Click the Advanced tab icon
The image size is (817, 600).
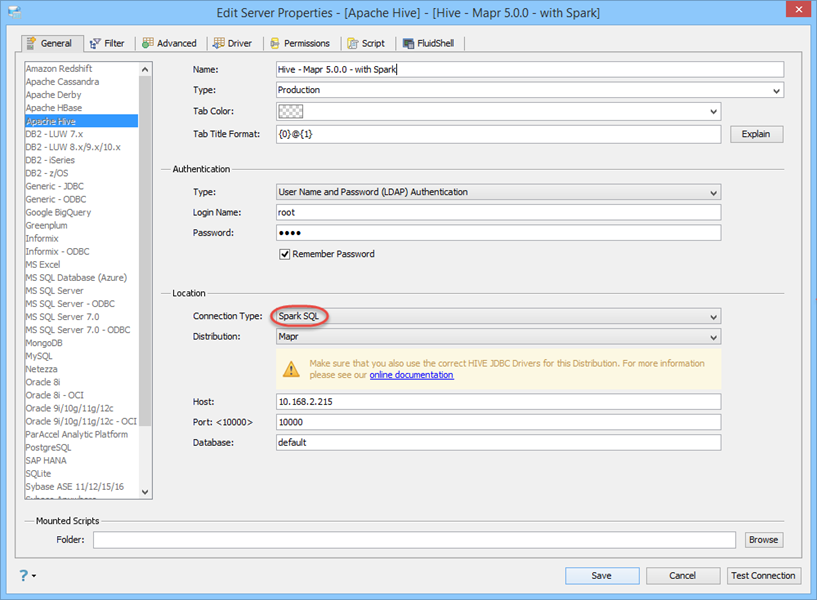pyautogui.click(x=148, y=43)
